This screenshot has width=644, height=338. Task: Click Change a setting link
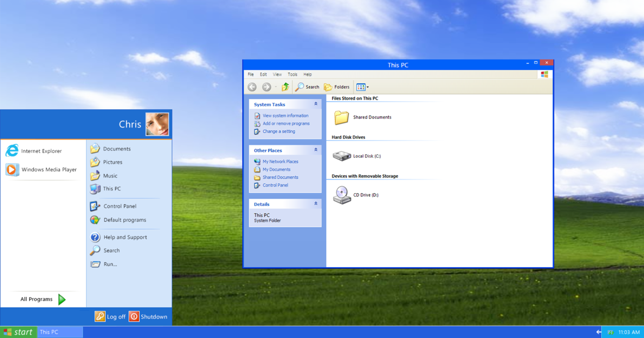[x=279, y=131]
